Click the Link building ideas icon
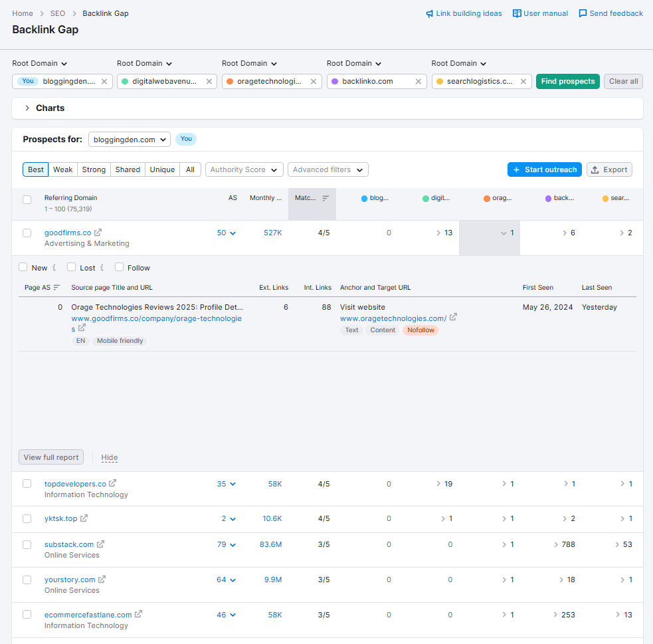The height and width of the screenshot is (644, 653). pos(430,13)
